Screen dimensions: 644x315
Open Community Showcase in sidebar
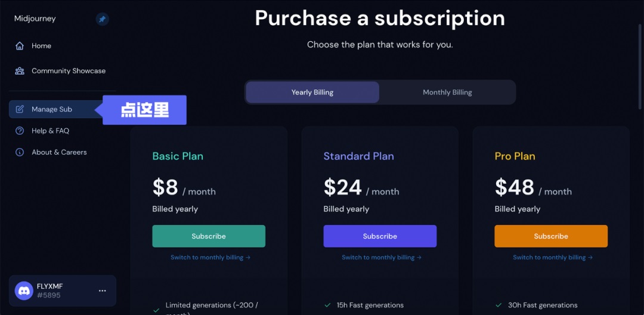69,71
